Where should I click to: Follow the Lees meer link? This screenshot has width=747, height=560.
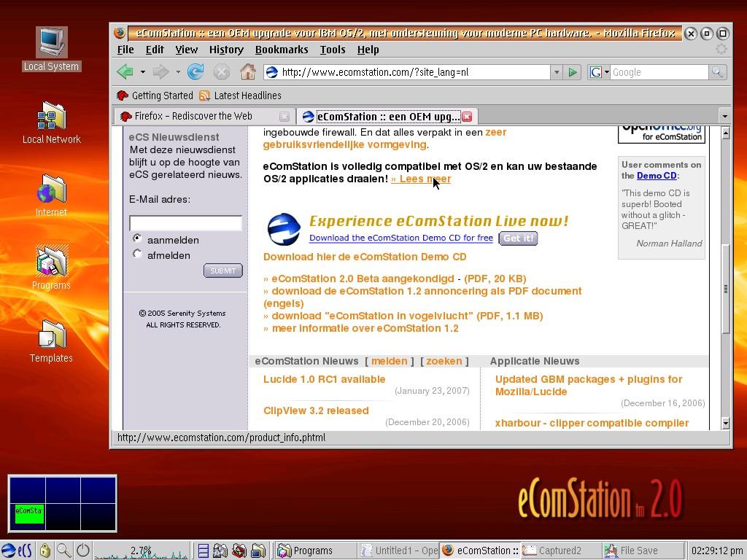(x=421, y=179)
